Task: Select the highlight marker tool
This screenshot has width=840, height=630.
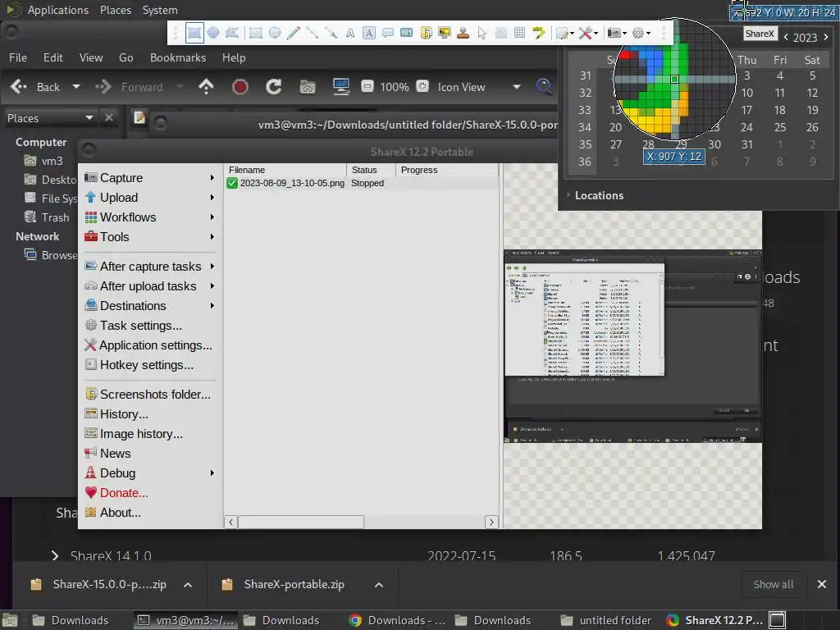Action: click(538, 33)
